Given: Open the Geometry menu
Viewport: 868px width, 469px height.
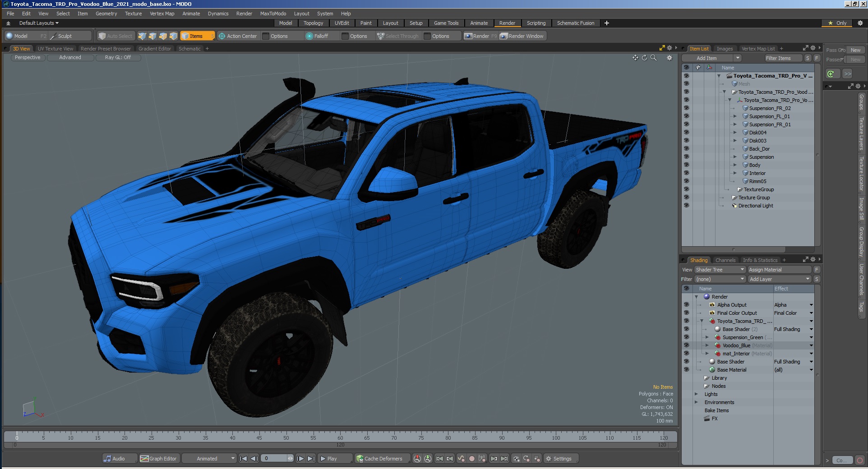Looking at the screenshot, I should pyautogui.click(x=106, y=14).
